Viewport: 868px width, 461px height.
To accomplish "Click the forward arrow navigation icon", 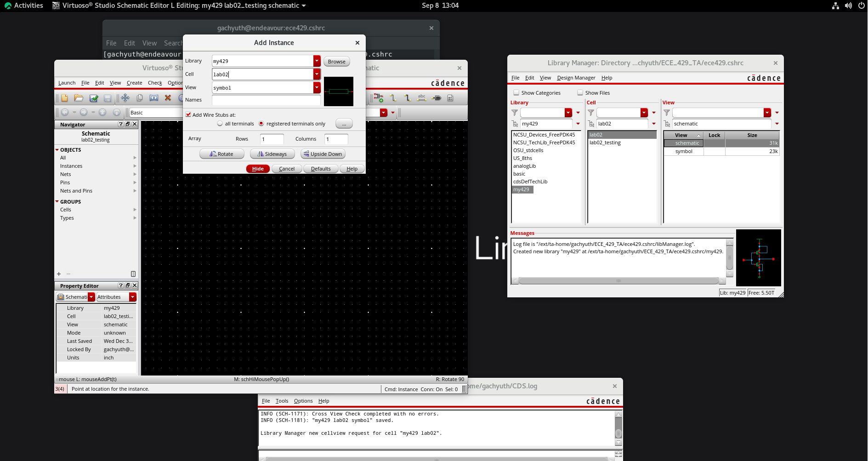I will [84, 112].
